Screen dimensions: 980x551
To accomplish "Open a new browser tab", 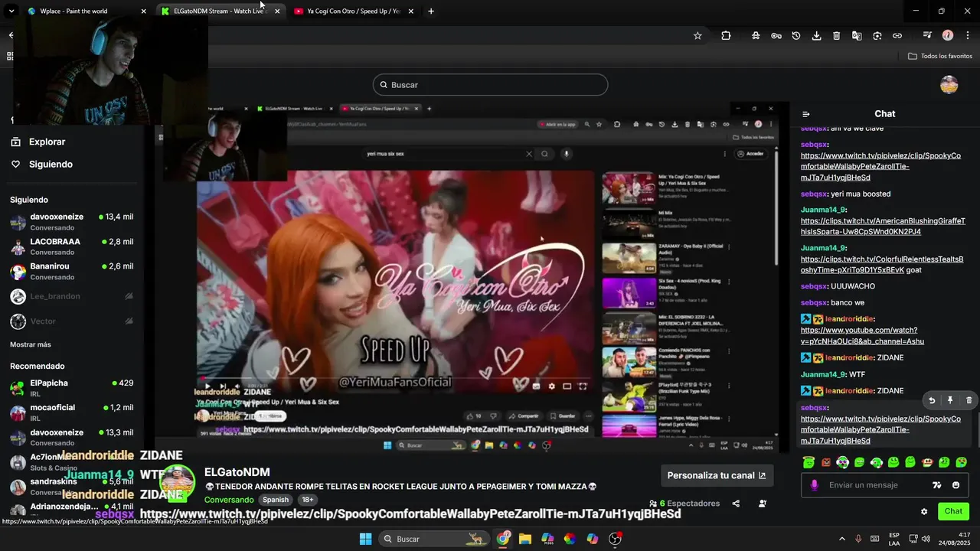I will click(x=431, y=11).
